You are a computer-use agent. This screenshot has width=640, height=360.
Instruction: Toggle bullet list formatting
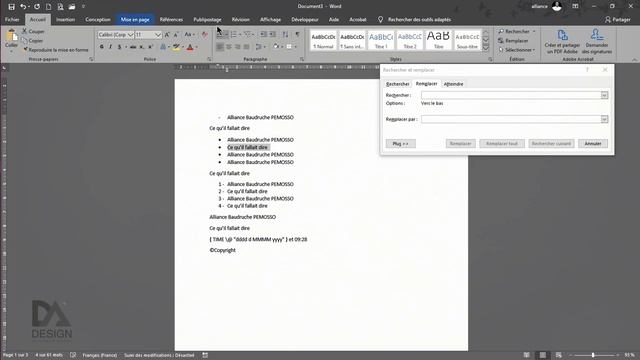coord(220,34)
